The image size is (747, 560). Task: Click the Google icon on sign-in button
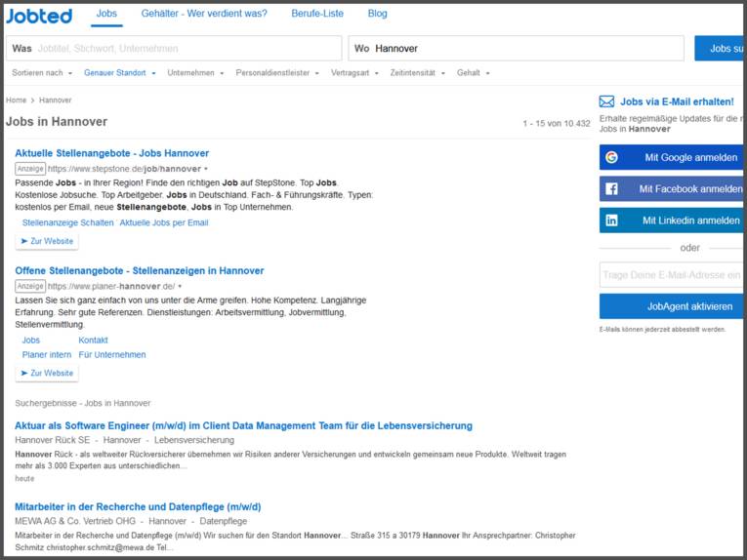pyautogui.click(x=611, y=157)
